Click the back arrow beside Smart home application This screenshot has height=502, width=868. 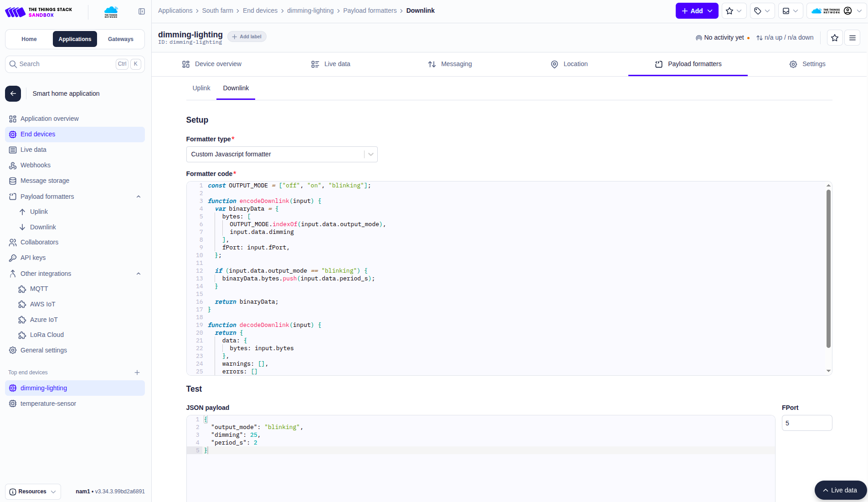point(13,93)
